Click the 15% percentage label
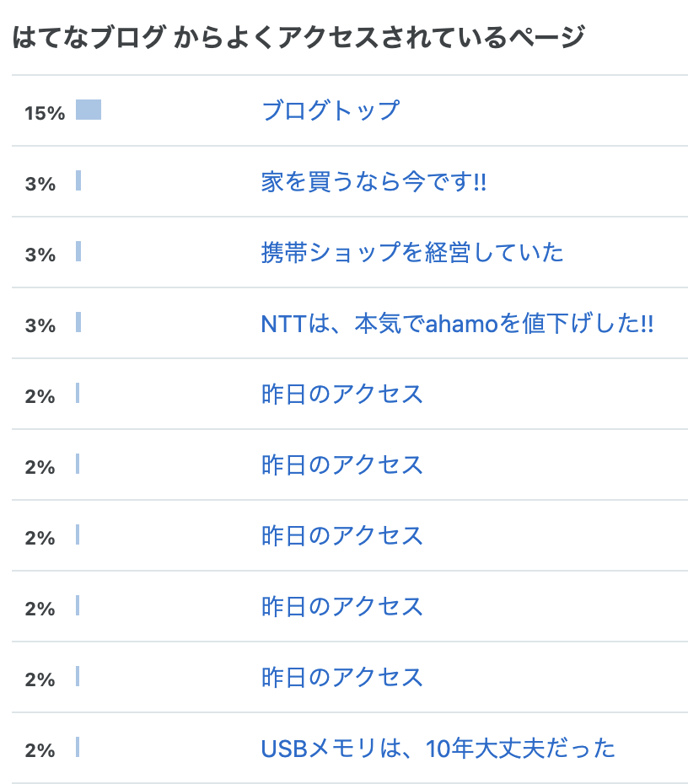This screenshot has width=688, height=784. (45, 113)
